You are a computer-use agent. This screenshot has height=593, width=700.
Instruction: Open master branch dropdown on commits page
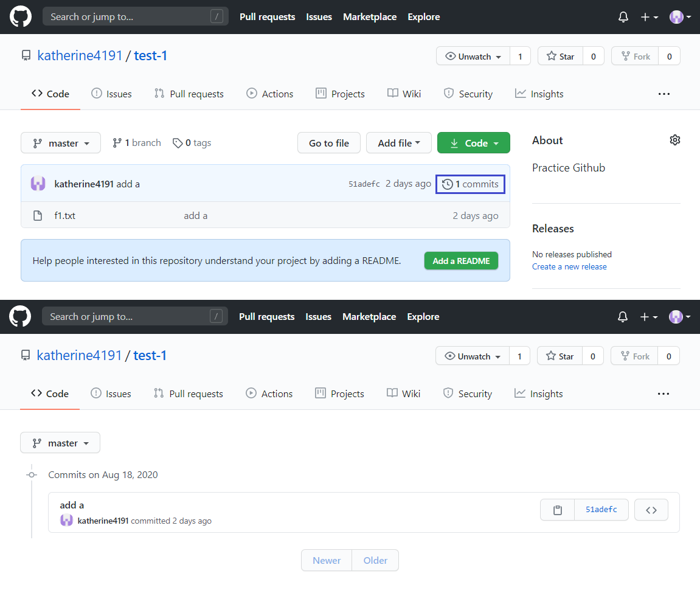coord(60,443)
